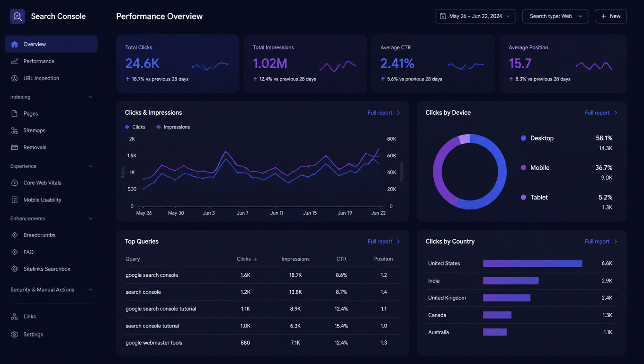This screenshot has width=644, height=364.
Task: Click the Search Console logo icon
Action: point(18,16)
